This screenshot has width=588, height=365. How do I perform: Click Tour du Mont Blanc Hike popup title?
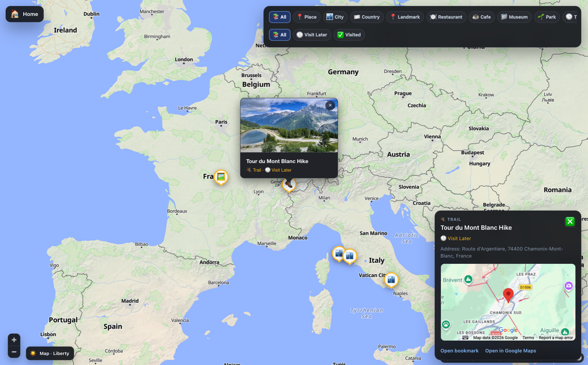pos(277,161)
